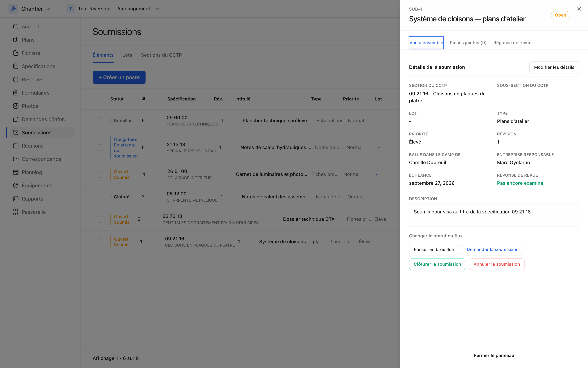Check the Dossier technique CTA row checkbox
588x368 pixels.
[100, 219]
